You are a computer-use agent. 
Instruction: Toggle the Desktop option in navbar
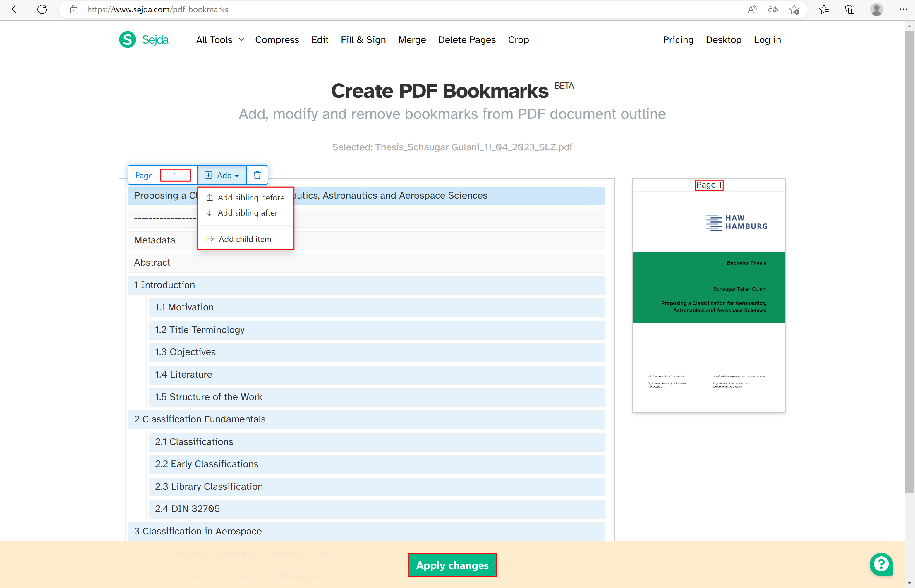724,39
